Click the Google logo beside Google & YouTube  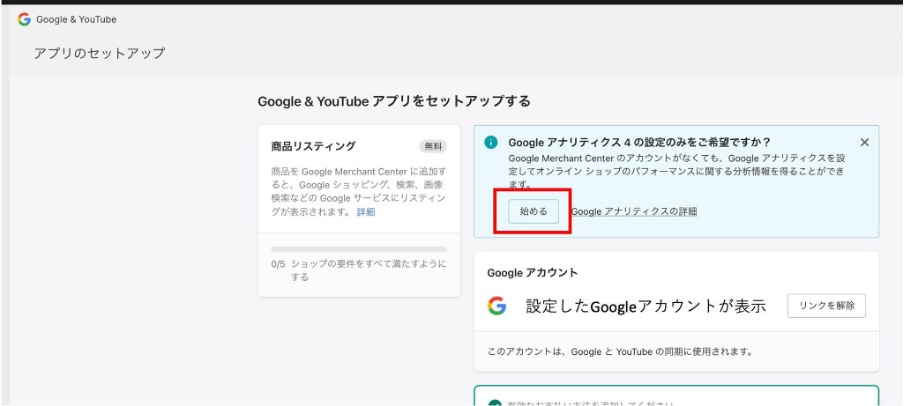tap(24, 20)
